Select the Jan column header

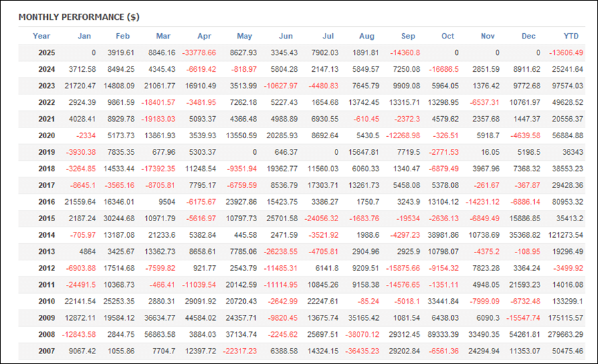point(84,36)
